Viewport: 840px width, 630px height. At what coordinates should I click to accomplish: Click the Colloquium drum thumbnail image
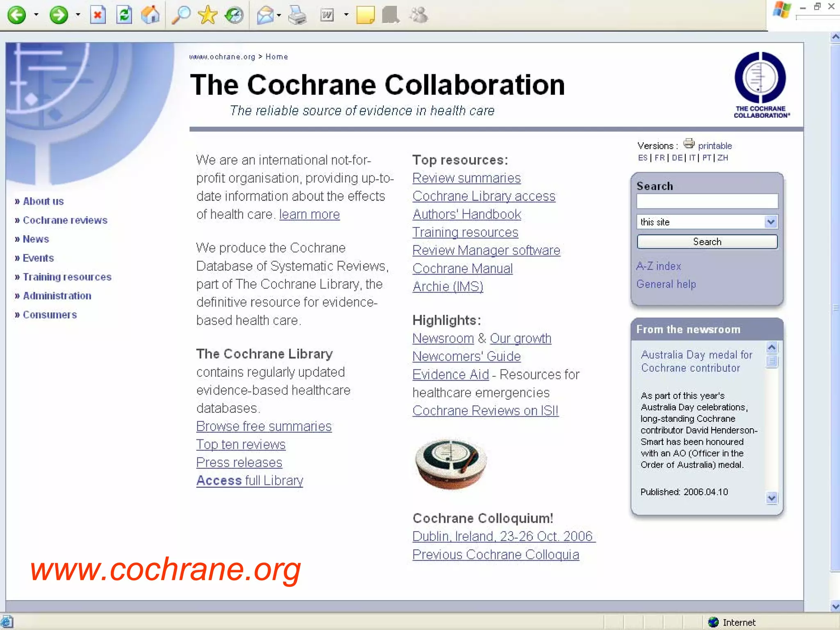pos(450,464)
